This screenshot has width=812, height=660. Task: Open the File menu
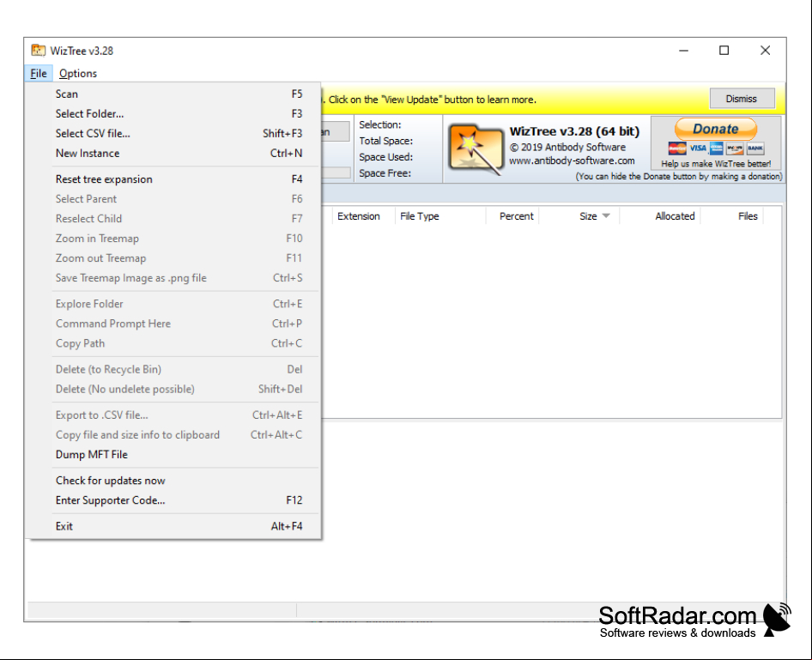coord(39,73)
